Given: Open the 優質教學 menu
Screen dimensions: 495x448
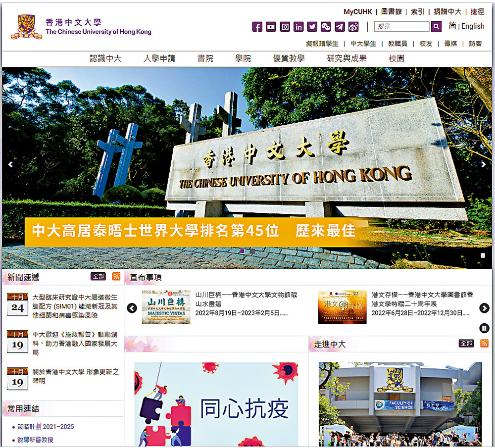Looking at the screenshot, I should pyautogui.click(x=289, y=58).
